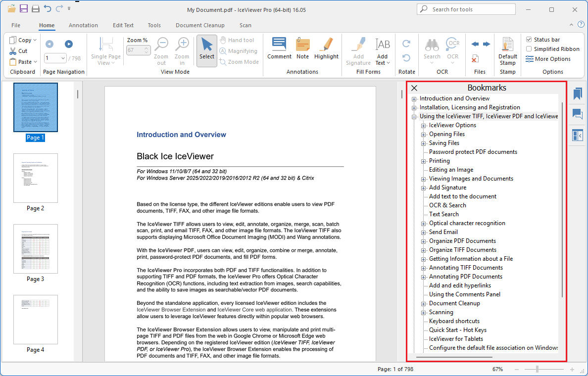This screenshot has height=376, width=588.
Task: Rotate page counterclockwise
Action: 406,58
